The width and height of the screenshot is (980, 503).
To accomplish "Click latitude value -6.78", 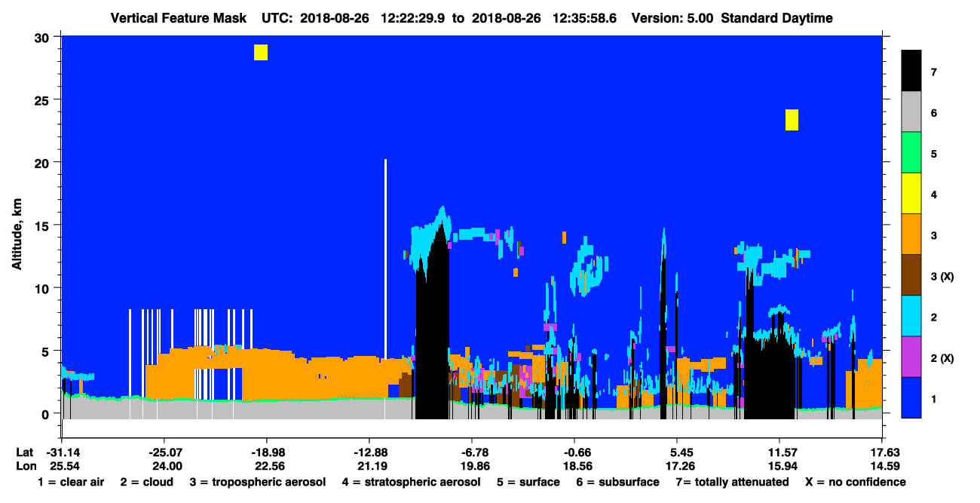I will (x=472, y=452).
